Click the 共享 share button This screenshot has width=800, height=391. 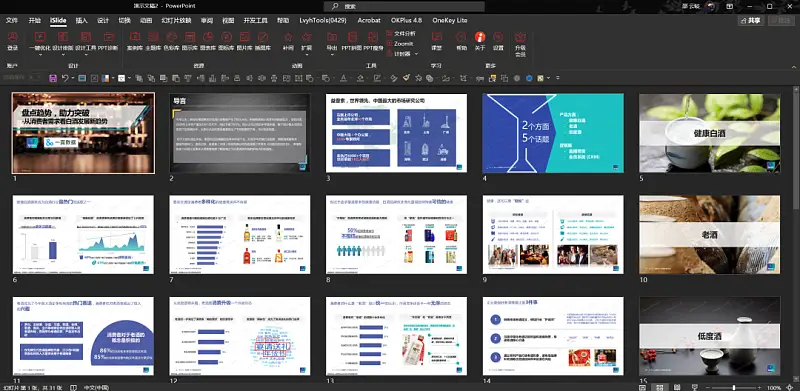[751, 20]
